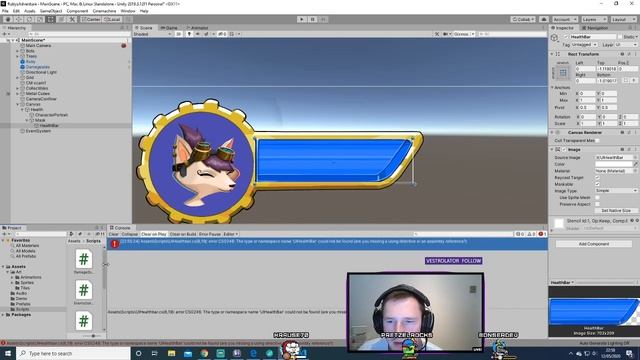This screenshot has height=360, width=640.
Task: Switch to the Game tab
Action: [x=169, y=28]
